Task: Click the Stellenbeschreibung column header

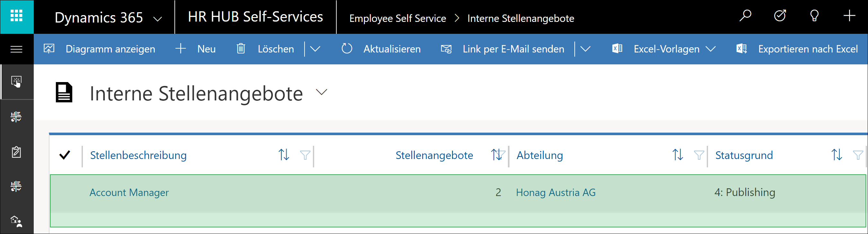Action: coord(138,155)
